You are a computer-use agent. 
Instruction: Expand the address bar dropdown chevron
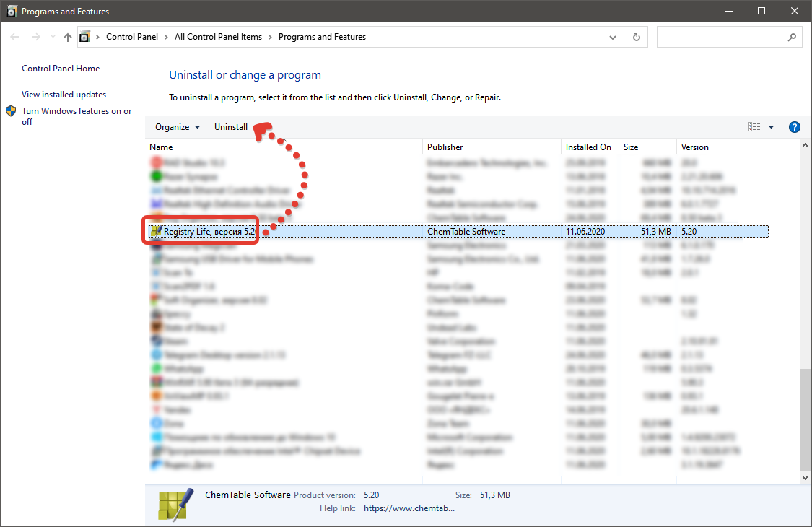click(x=612, y=36)
